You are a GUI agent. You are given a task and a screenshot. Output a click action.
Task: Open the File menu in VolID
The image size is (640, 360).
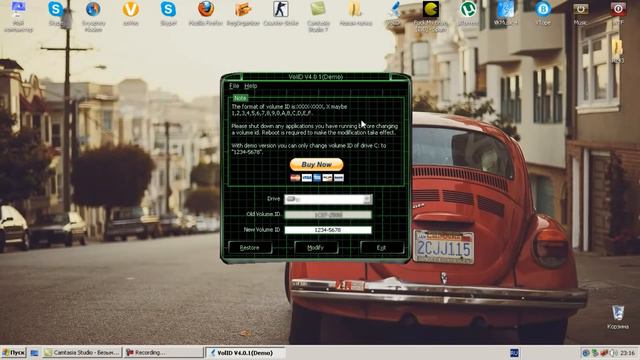click(234, 86)
